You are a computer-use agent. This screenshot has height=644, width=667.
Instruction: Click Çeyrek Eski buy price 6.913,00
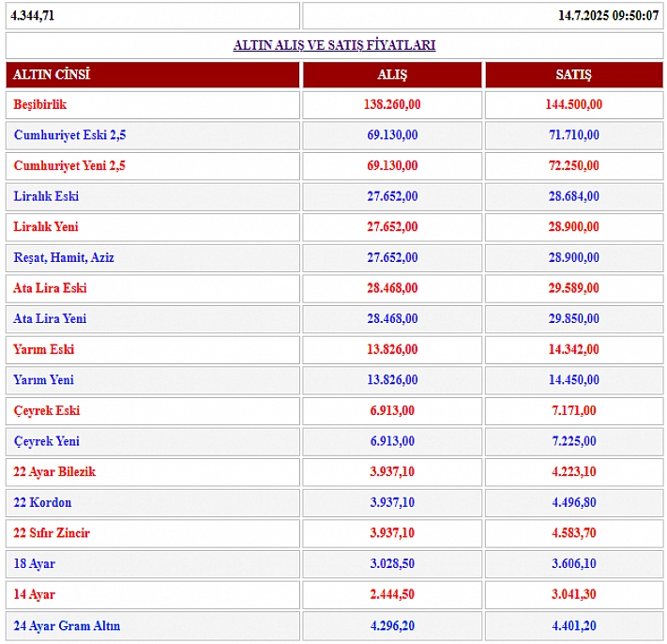click(392, 411)
